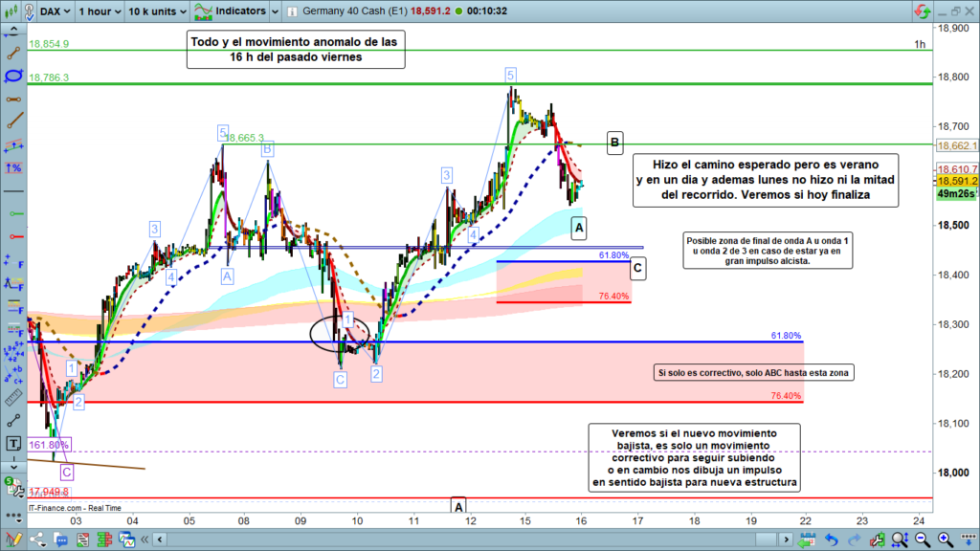Image resolution: width=980 pixels, height=551 pixels.
Task: Open the 1 hour timeframe dropdown
Action: click(x=99, y=11)
